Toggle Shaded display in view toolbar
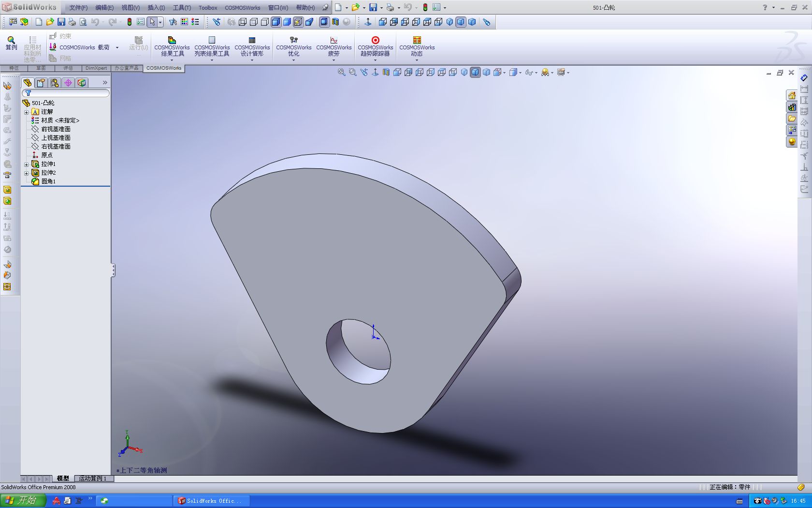The height and width of the screenshot is (508, 812). 287,22
